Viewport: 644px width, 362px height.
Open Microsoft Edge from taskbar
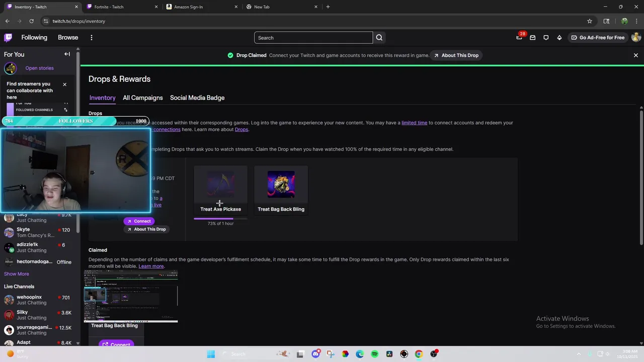point(360,354)
